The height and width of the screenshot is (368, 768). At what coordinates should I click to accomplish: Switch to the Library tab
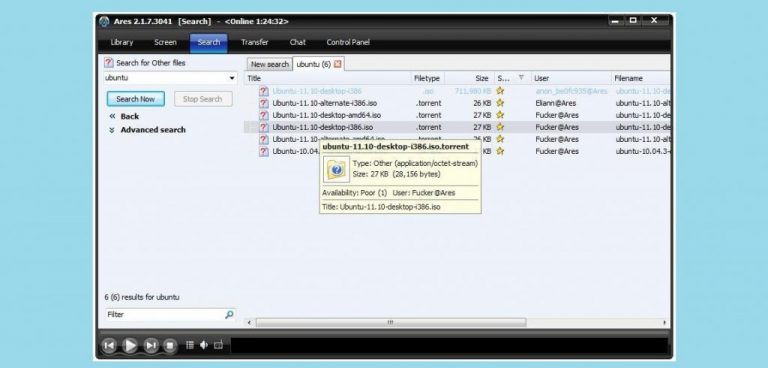click(121, 43)
